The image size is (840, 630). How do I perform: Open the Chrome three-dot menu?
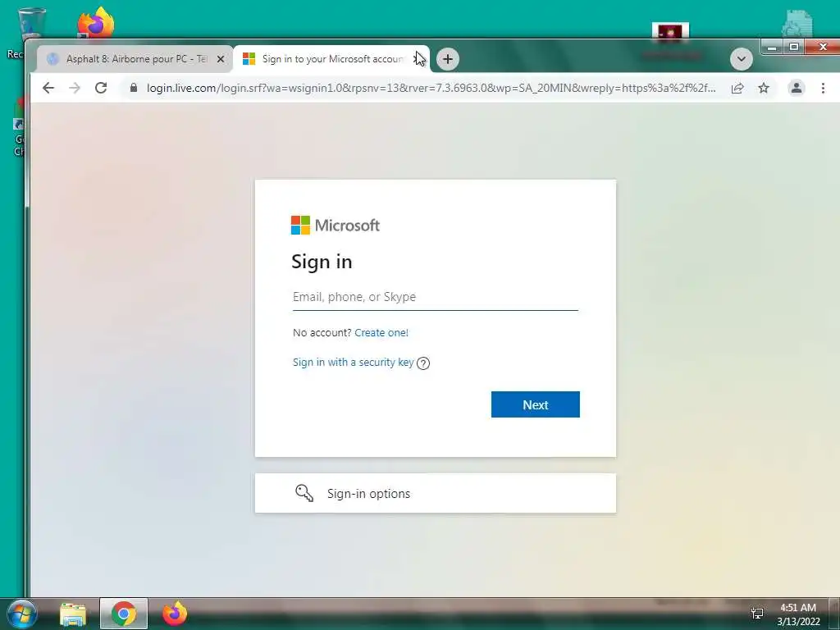823,88
